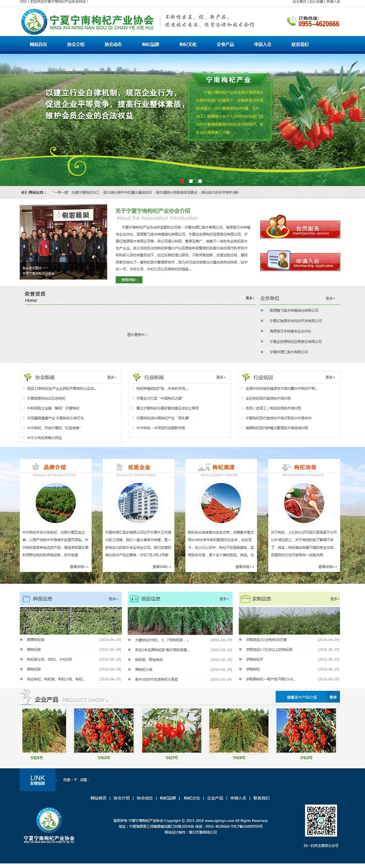
Task: Select the first red carousel dot
Action: pyautogui.click(x=182, y=181)
